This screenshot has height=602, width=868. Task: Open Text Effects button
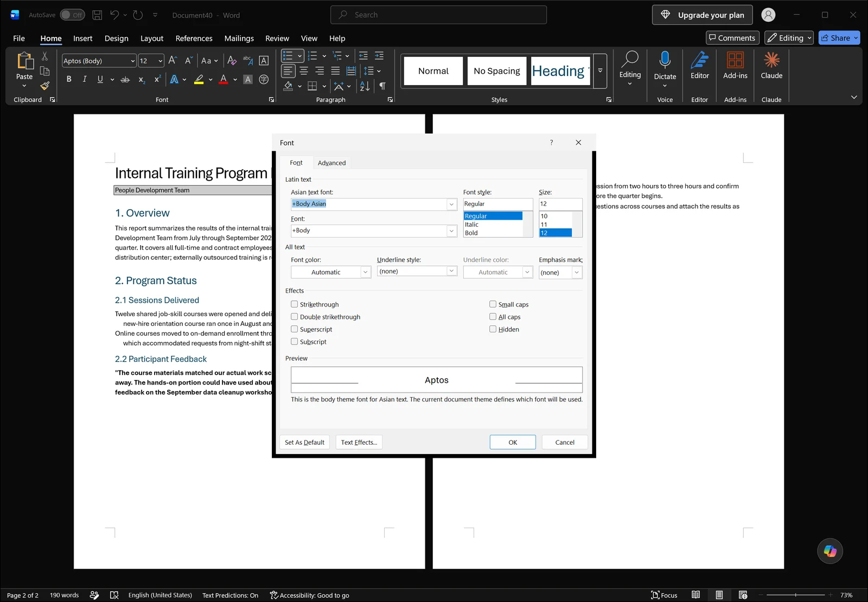coord(359,442)
